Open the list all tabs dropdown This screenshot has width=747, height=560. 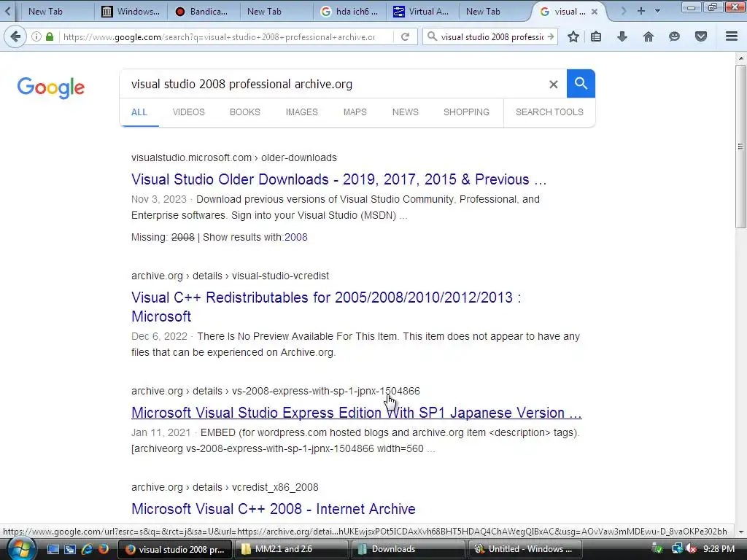[x=657, y=11]
